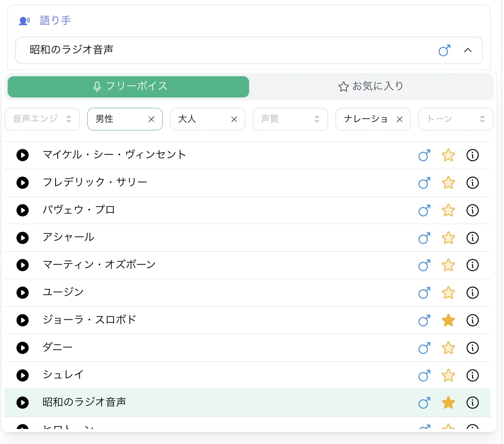Screen dimensions: 504x444
Task: Favorite アシャール with the star
Action: click(448, 238)
